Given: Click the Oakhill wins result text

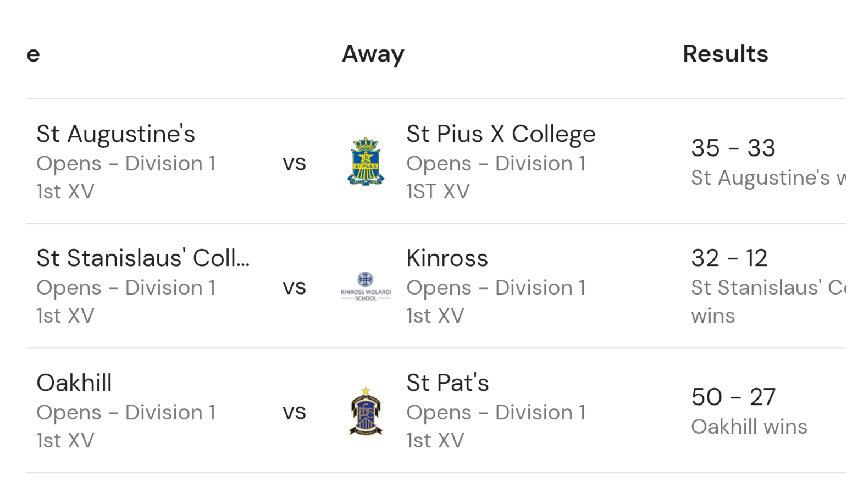Looking at the screenshot, I should 749,427.
